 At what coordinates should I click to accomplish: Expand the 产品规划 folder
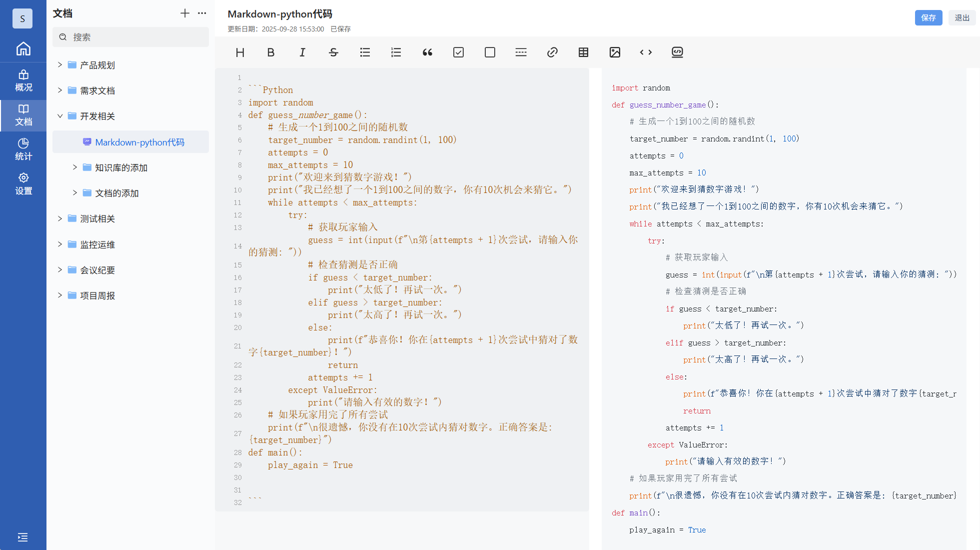tap(60, 65)
